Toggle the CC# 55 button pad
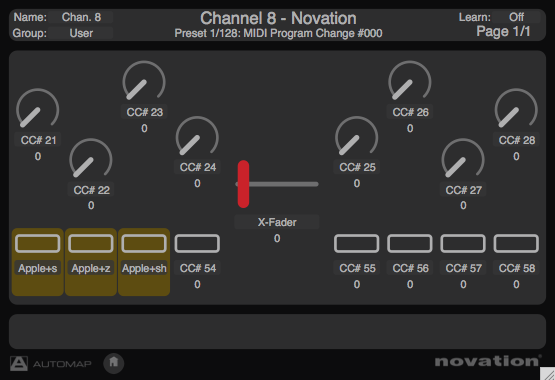The height and width of the screenshot is (380, 555). point(356,243)
